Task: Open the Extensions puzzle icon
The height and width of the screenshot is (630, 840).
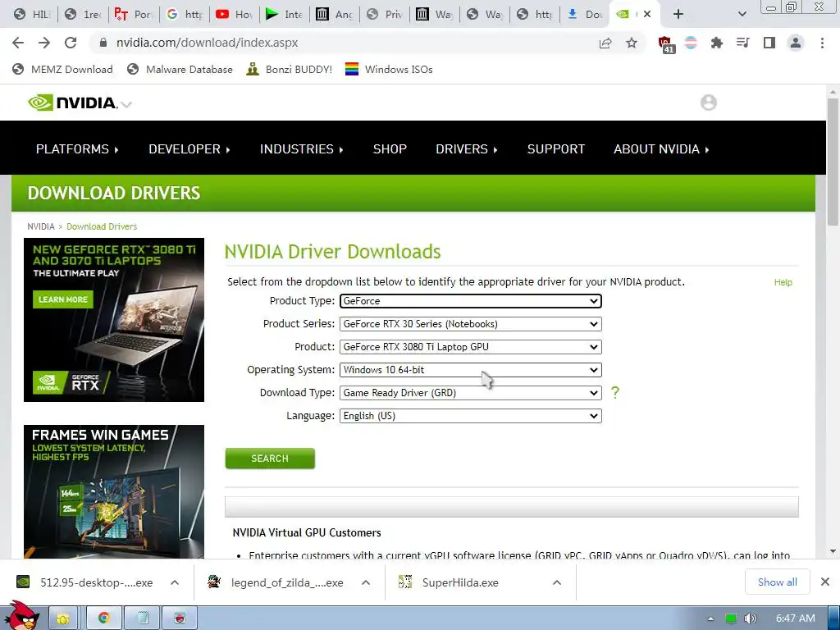Action: click(716, 43)
